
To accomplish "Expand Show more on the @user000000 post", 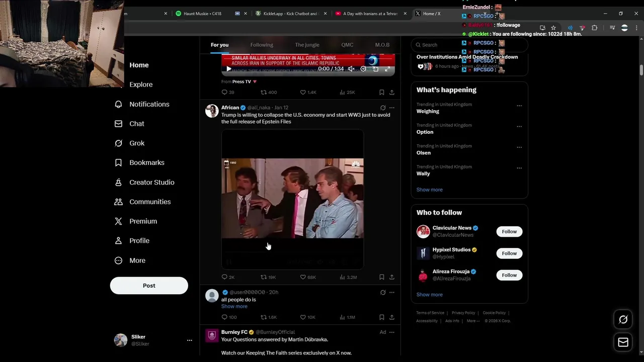I will 234,306.
